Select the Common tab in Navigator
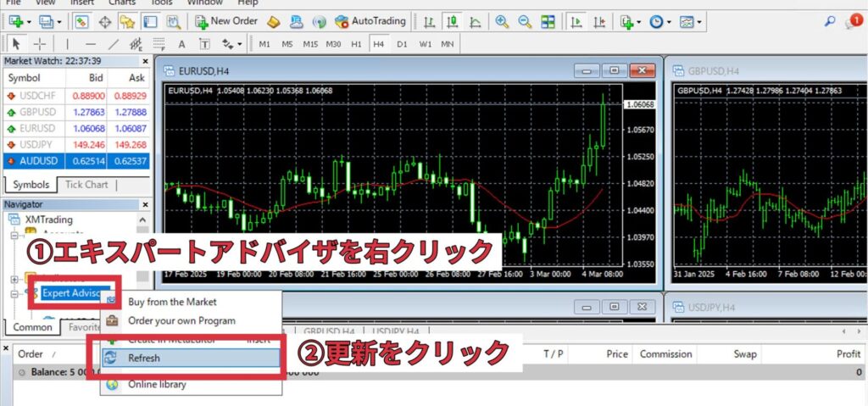 click(32, 327)
